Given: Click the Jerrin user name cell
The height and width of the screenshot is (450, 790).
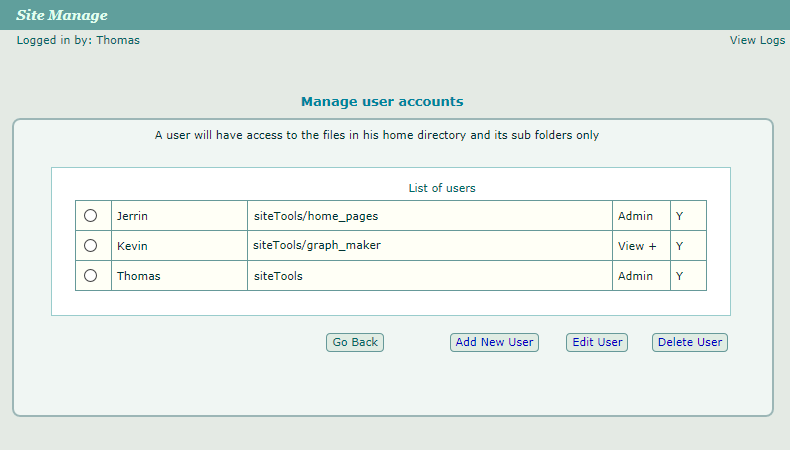Looking at the screenshot, I should 179,216.
